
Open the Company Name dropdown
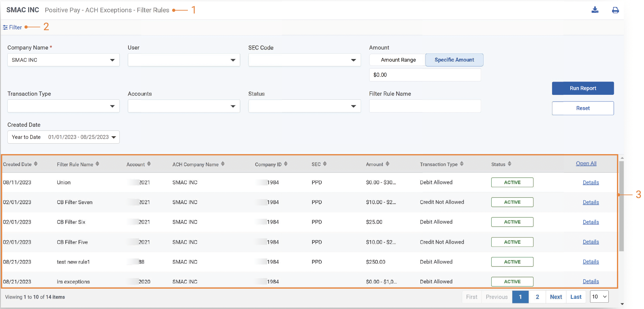point(63,60)
